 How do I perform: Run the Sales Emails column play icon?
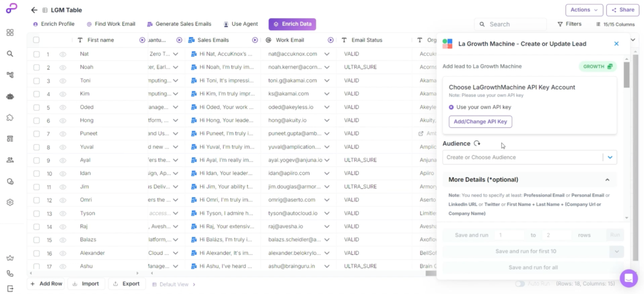pyautogui.click(x=179, y=40)
